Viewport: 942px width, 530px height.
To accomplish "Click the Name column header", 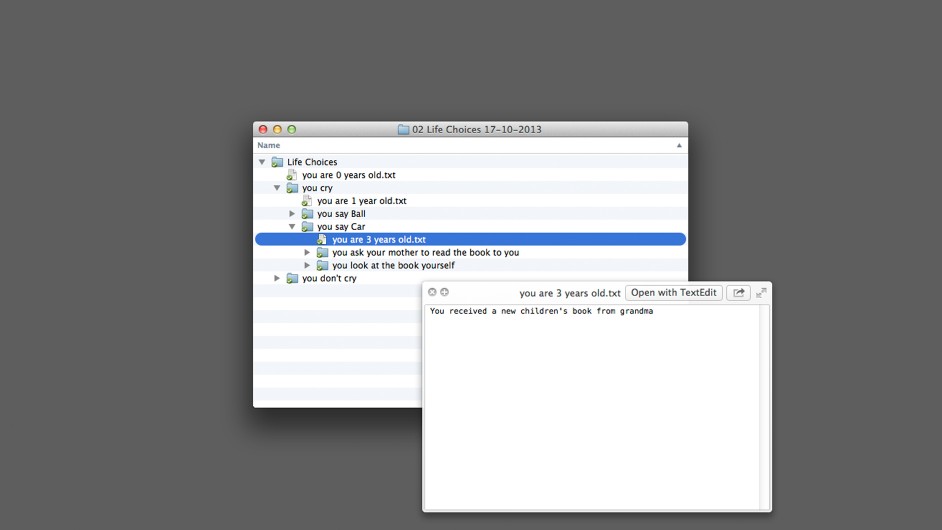I will pos(269,146).
